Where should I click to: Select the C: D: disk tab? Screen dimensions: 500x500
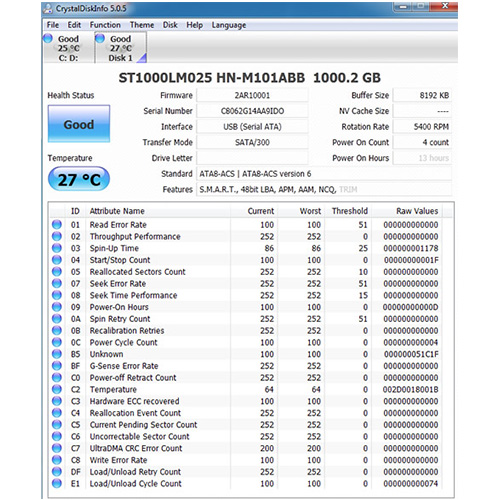pyautogui.click(x=68, y=48)
